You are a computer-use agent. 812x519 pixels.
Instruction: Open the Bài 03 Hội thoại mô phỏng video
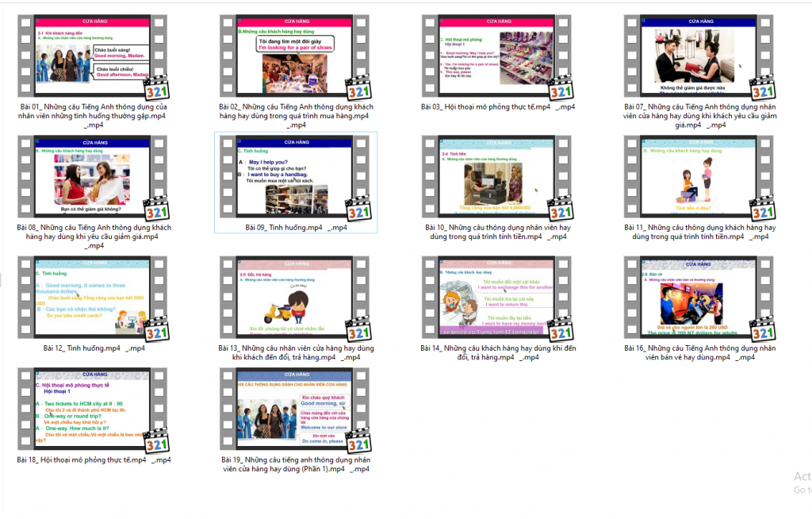coord(498,56)
